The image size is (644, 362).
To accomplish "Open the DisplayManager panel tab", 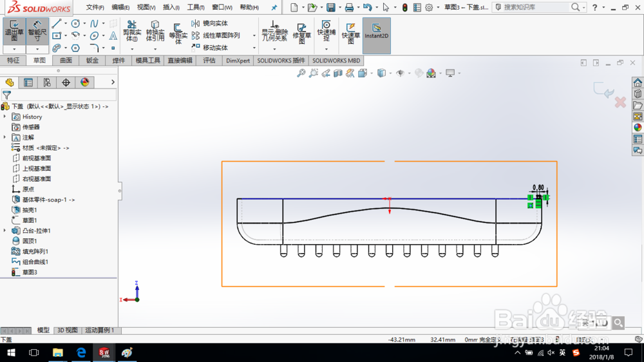I will click(84, 82).
